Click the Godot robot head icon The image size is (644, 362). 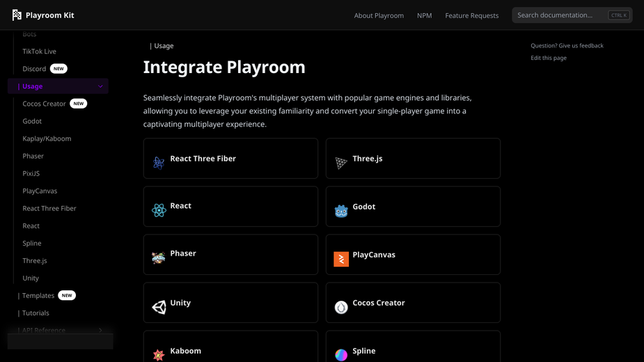(341, 211)
